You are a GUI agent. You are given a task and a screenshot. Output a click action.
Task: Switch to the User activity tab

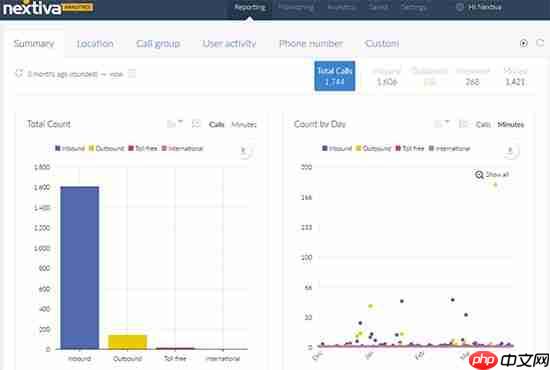pos(229,43)
